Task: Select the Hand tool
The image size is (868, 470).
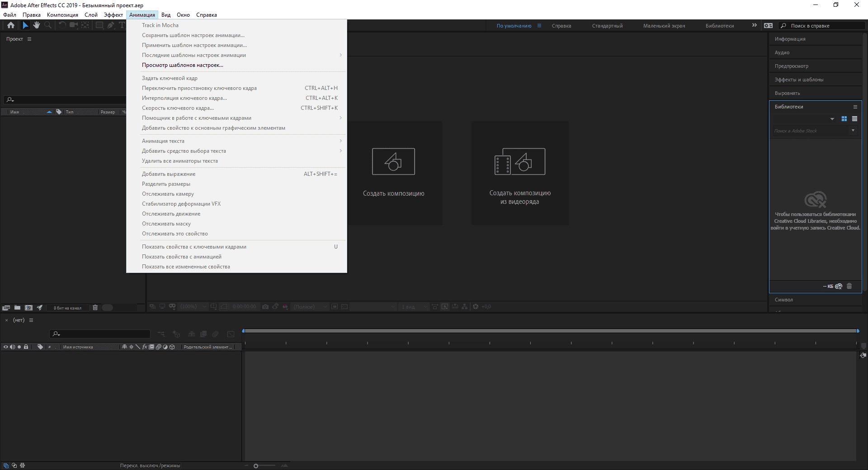Action: pyautogui.click(x=37, y=25)
